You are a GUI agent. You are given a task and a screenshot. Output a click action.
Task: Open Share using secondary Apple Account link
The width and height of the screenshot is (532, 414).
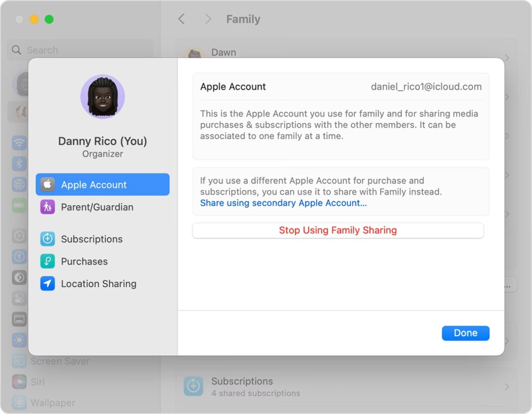coord(283,203)
